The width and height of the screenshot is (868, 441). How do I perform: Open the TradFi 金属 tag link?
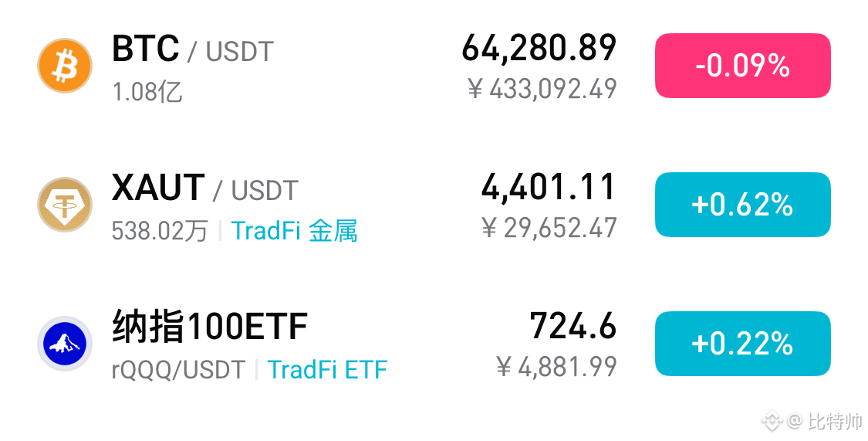(x=294, y=230)
